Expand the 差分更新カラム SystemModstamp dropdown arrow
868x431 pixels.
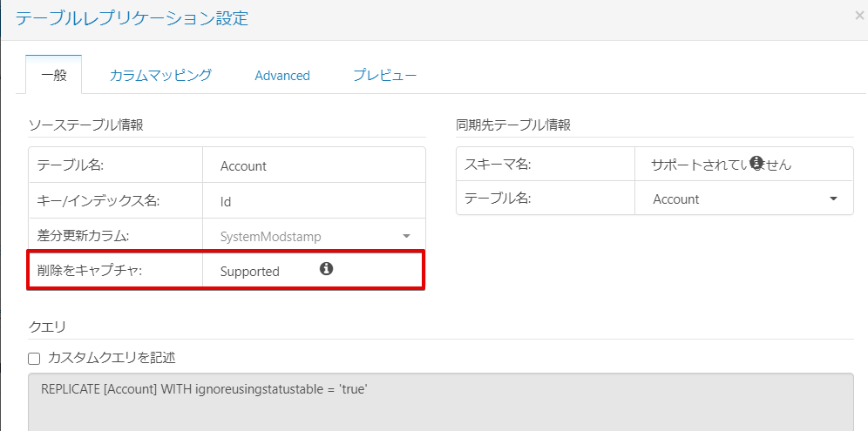(406, 236)
